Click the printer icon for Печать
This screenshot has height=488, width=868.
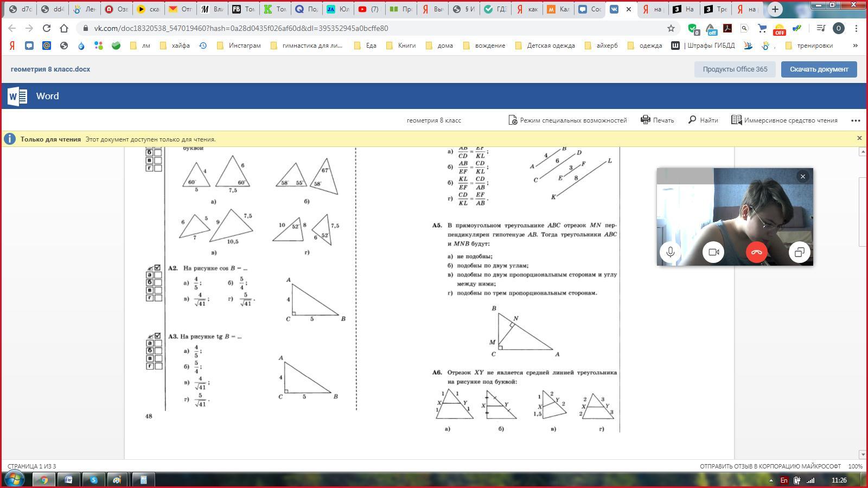pos(646,120)
